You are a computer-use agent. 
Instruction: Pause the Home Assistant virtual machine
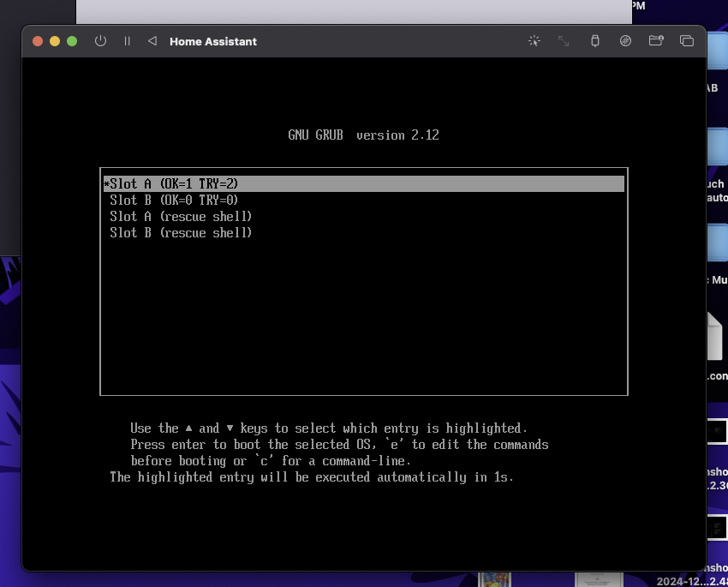pos(126,40)
